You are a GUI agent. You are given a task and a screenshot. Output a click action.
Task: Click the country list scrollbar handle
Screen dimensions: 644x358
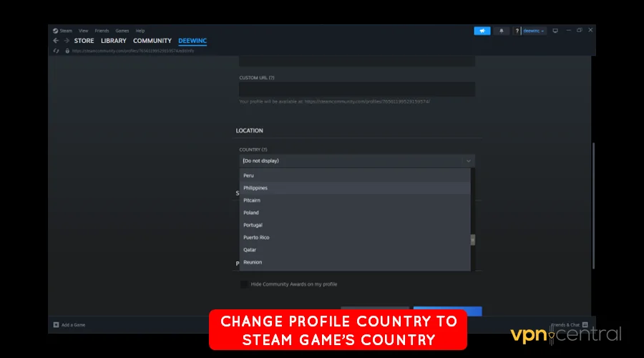472,240
